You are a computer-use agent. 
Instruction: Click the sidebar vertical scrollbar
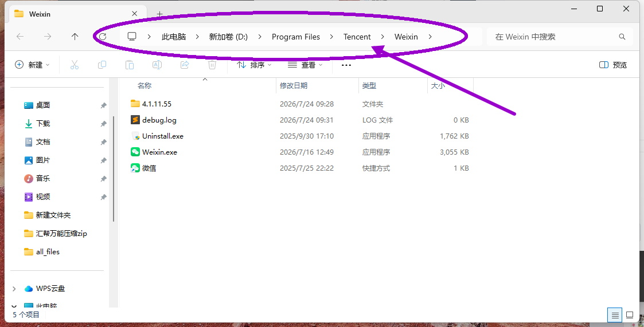114,169
